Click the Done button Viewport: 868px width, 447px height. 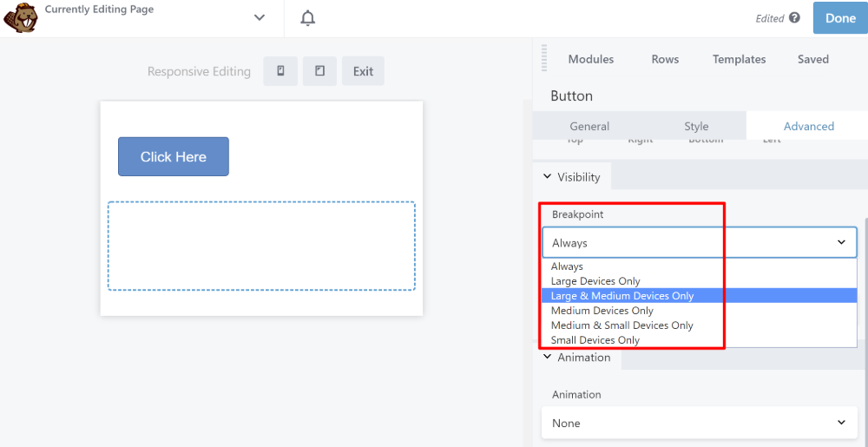click(840, 17)
